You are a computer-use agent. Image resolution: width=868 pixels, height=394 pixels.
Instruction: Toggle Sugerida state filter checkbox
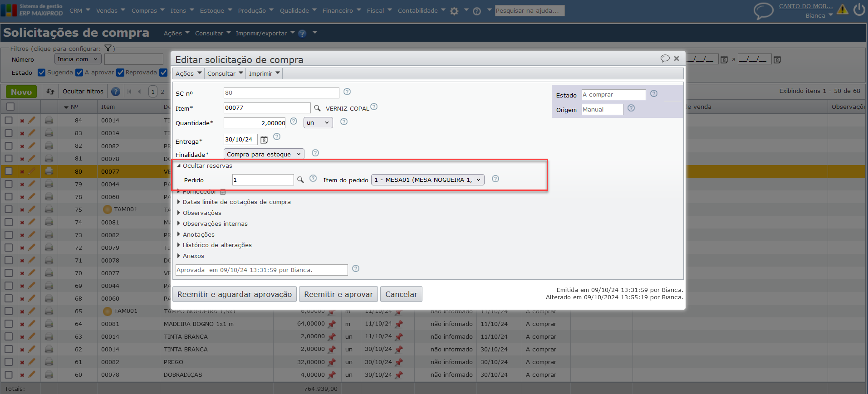[x=42, y=73]
